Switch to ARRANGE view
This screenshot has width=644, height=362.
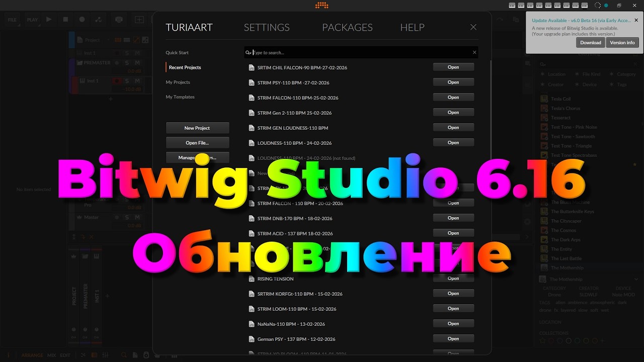tap(32, 355)
